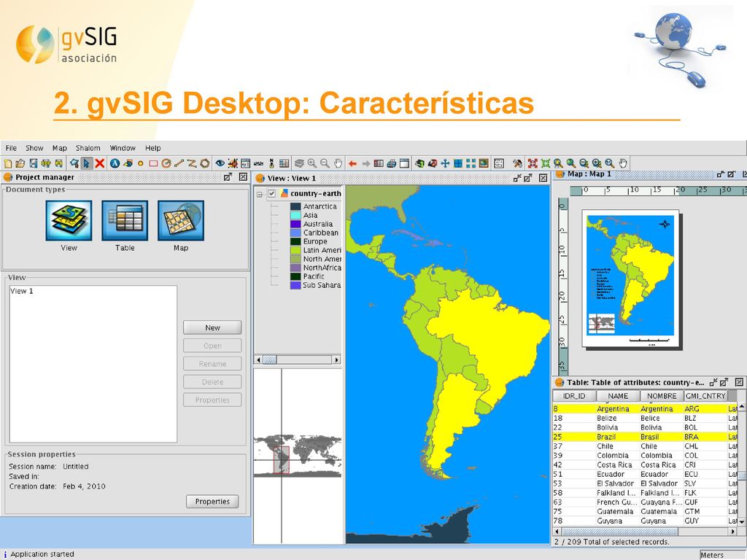Click the world overview locator map
The height and width of the screenshot is (560, 747).
click(298, 455)
